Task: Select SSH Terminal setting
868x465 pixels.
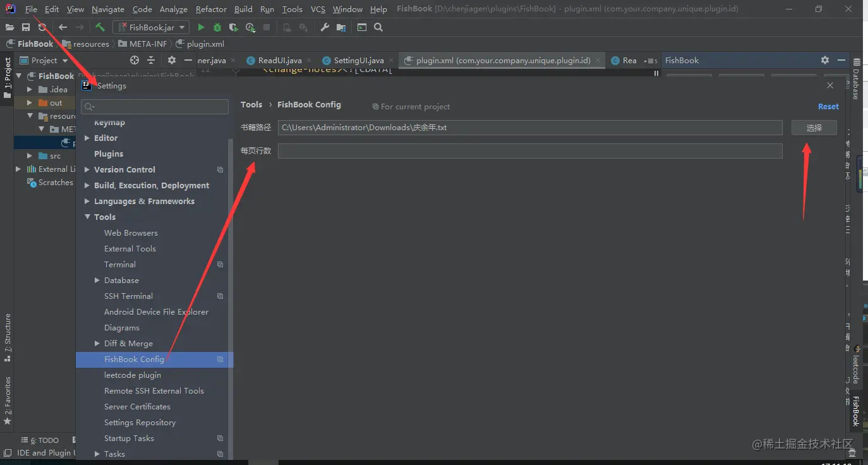Action: tap(128, 296)
